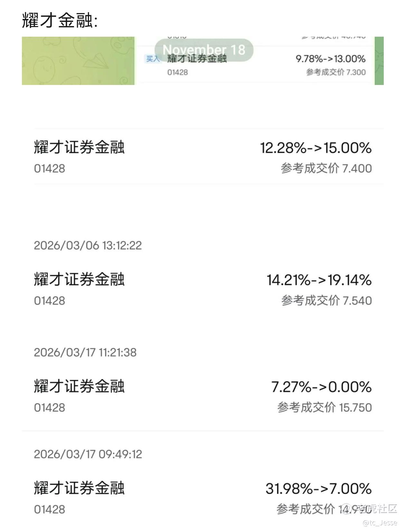
Task: Select timestamp 2026/03/17 11:21:38
Action: point(85,352)
